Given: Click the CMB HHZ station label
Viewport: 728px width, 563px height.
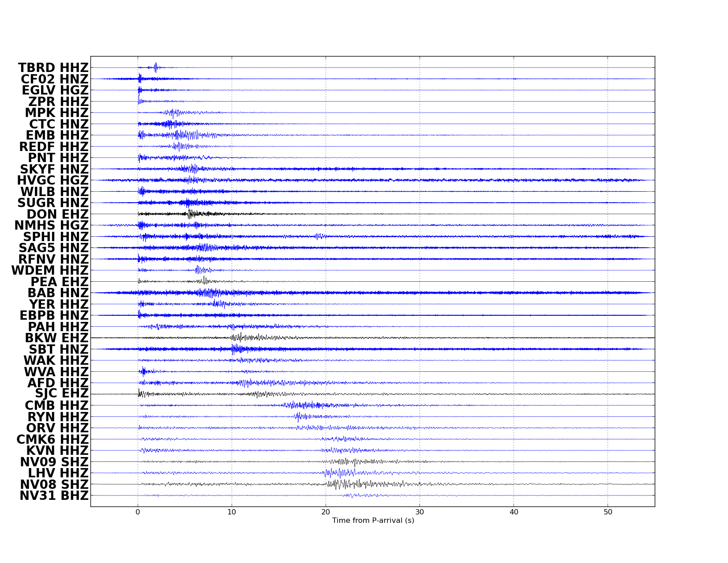Looking at the screenshot, I should (57, 406).
